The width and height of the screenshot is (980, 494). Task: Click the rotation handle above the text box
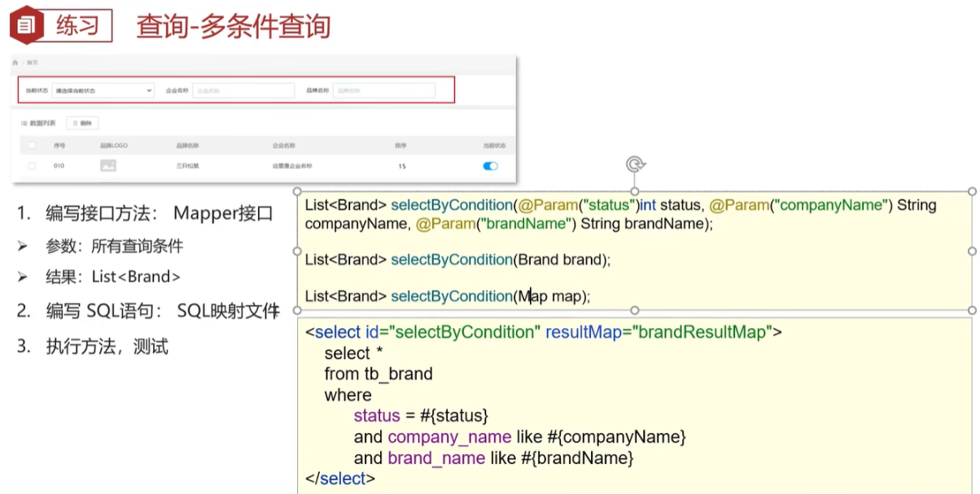(635, 164)
